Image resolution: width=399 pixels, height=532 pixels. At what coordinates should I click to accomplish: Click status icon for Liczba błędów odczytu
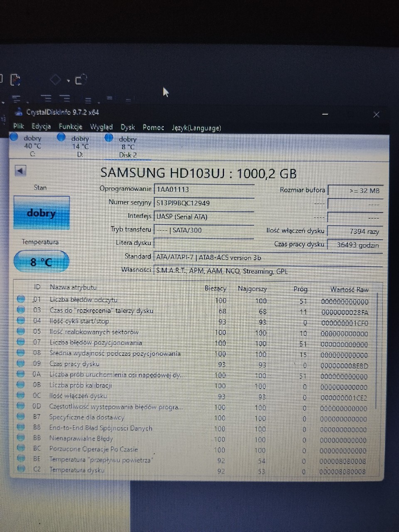pyautogui.click(x=21, y=299)
